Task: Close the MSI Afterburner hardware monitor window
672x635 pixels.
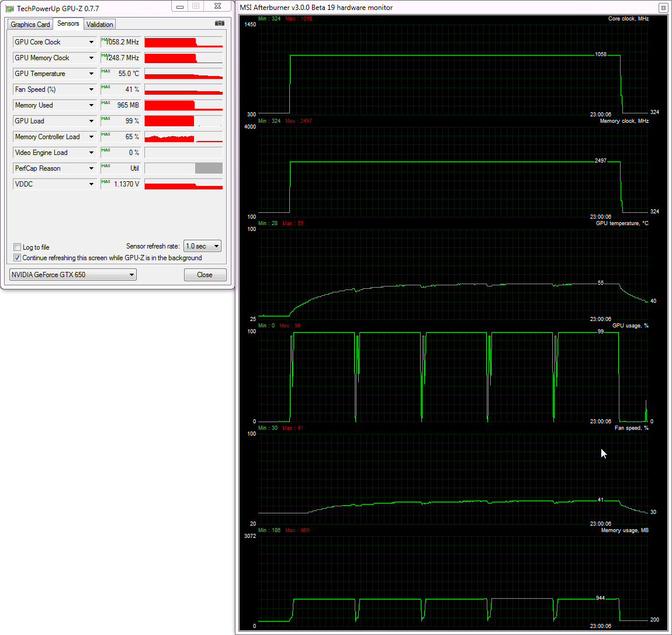Action: (664, 8)
